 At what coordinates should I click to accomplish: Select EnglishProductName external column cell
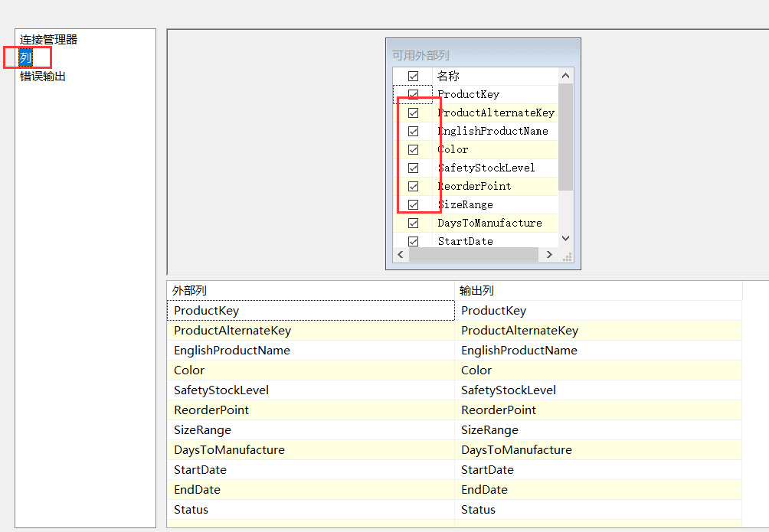tap(311, 350)
